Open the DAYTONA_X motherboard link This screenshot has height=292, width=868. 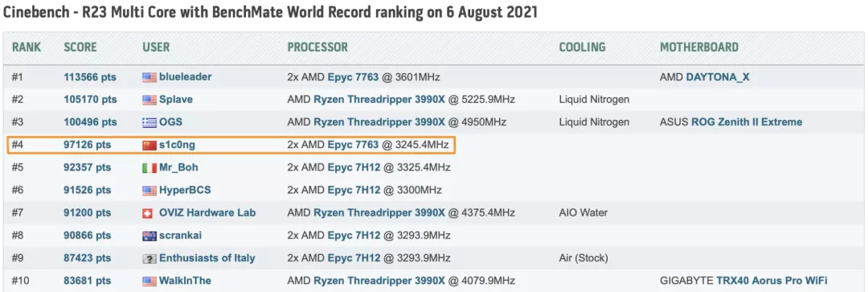pyautogui.click(x=718, y=77)
